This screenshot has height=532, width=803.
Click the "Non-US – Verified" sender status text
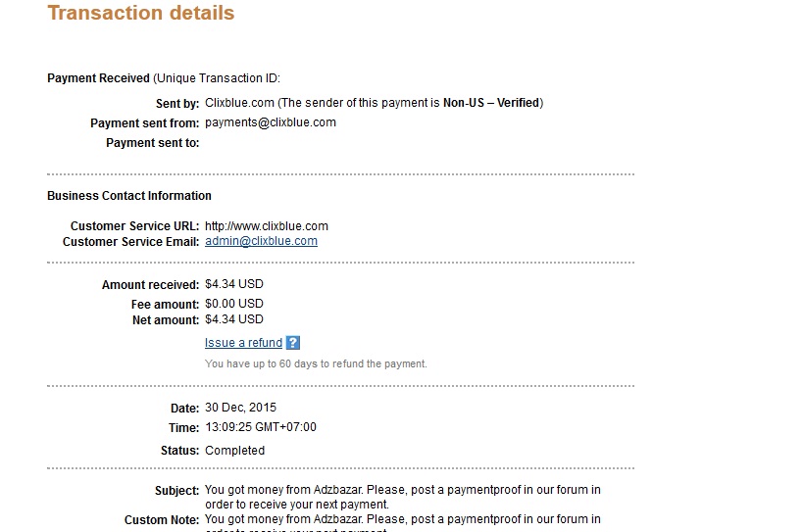click(490, 103)
